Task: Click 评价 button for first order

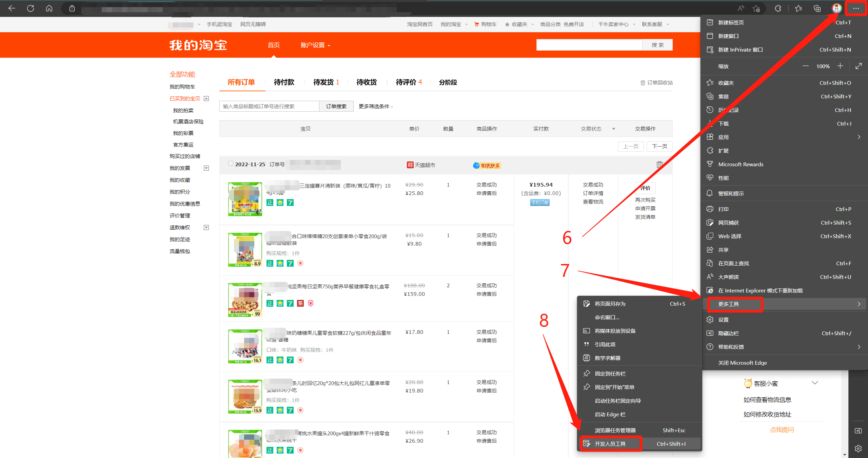Action: (x=645, y=188)
